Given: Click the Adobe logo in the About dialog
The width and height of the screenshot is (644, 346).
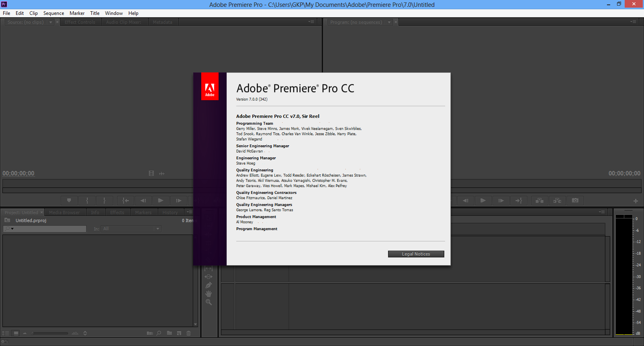Looking at the screenshot, I should click(x=210, y=86).
